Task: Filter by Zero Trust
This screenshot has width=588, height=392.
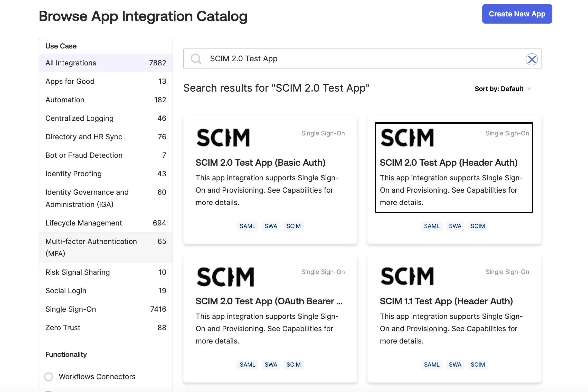Action: pyautogui.click(x=106, y=328)
